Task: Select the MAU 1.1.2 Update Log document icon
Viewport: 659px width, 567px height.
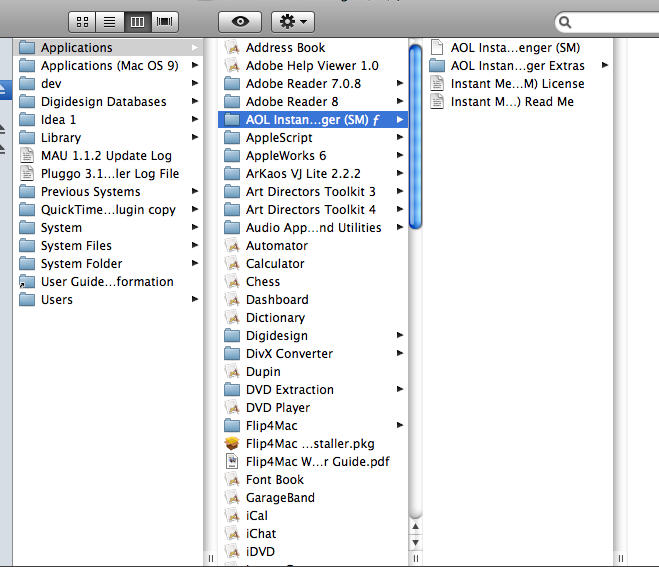Action: [x=27, y=156]
